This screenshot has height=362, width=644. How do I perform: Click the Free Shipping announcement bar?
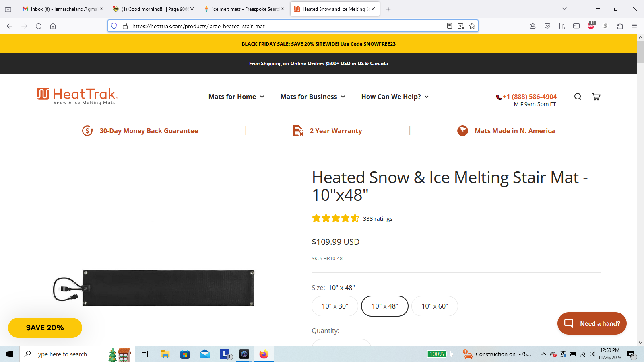(318, 64)
